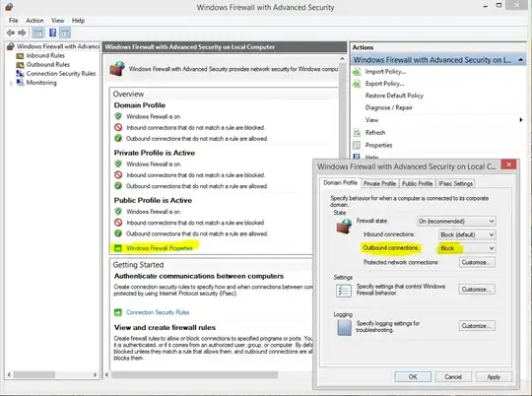
Task: Click the Refresh icon in Actions
Action: click(357, 133)
